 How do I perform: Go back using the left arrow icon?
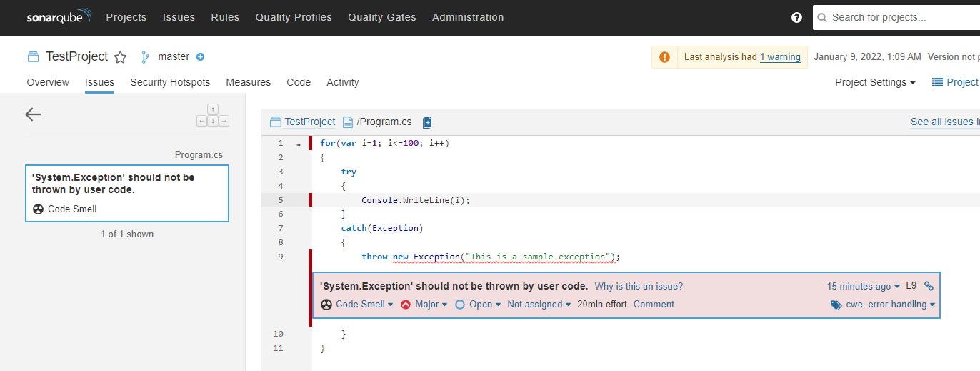(33, 114)
